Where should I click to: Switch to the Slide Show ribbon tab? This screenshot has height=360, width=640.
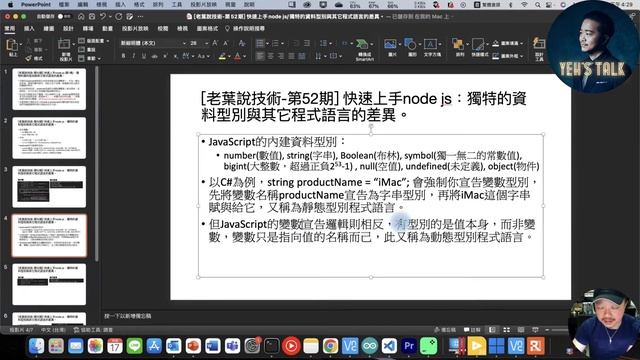(x=135, y=29)
